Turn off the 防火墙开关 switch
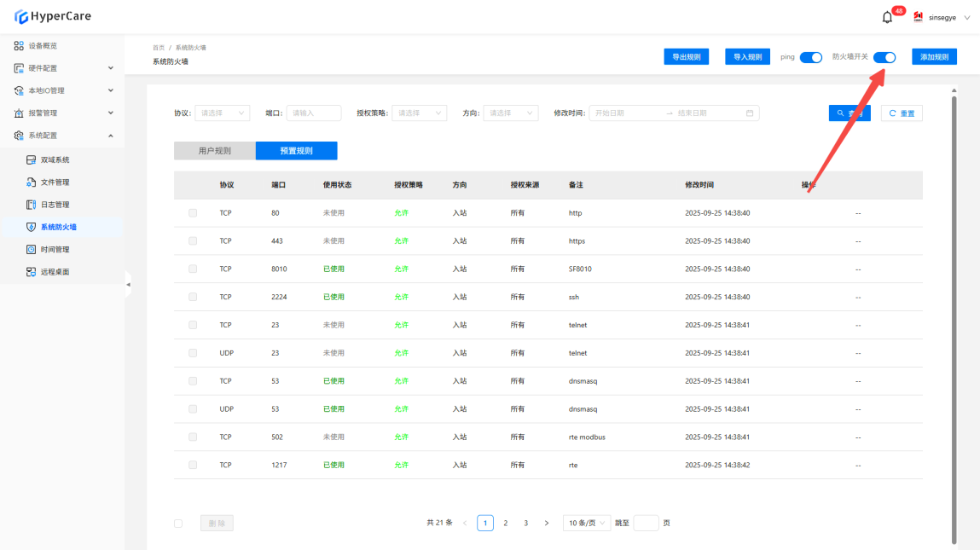980x550 pixels. [x=884, y=57]
